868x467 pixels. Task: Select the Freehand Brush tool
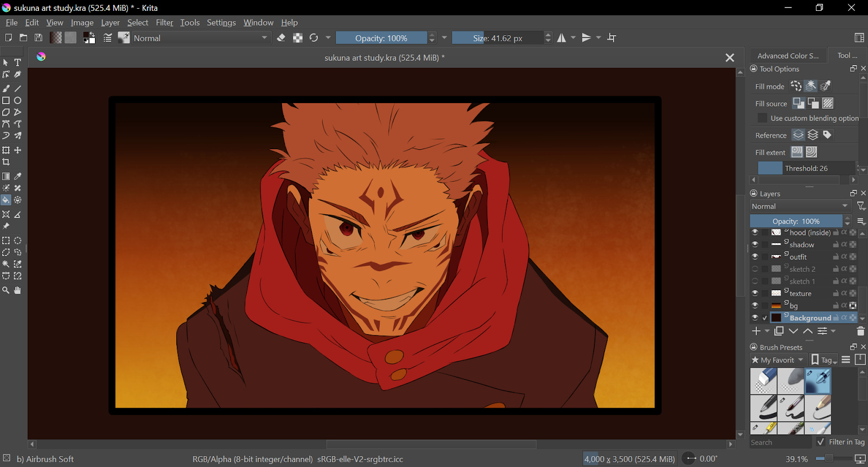[x=6, y=88]
